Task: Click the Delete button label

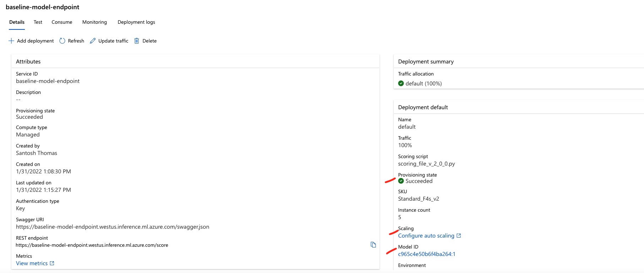Action: click(x=149, y=41)
